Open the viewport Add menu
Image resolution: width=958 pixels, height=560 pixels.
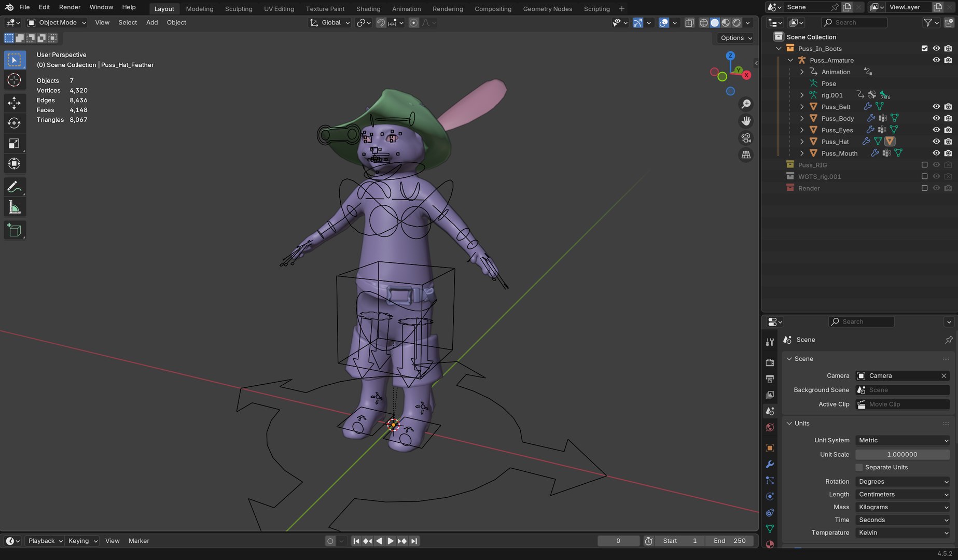[x=152, y=23]
